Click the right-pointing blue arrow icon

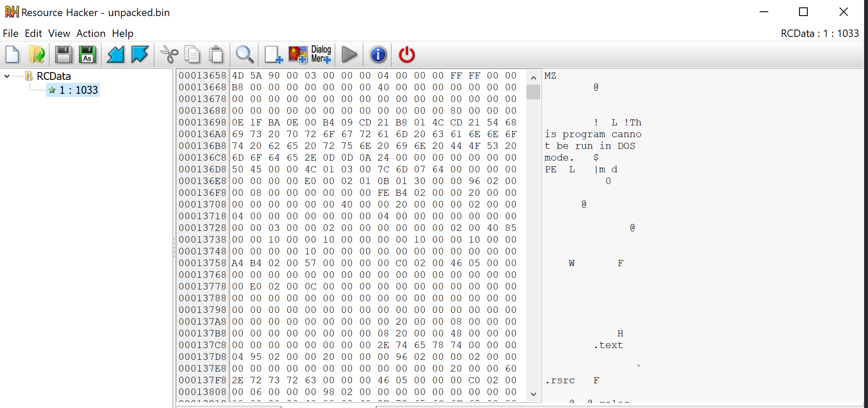coord(140,55)
